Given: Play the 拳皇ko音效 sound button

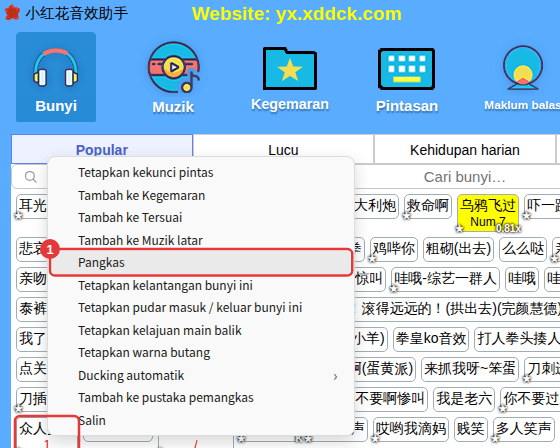Looking at the screenshot, I should (x=431, y=338).
